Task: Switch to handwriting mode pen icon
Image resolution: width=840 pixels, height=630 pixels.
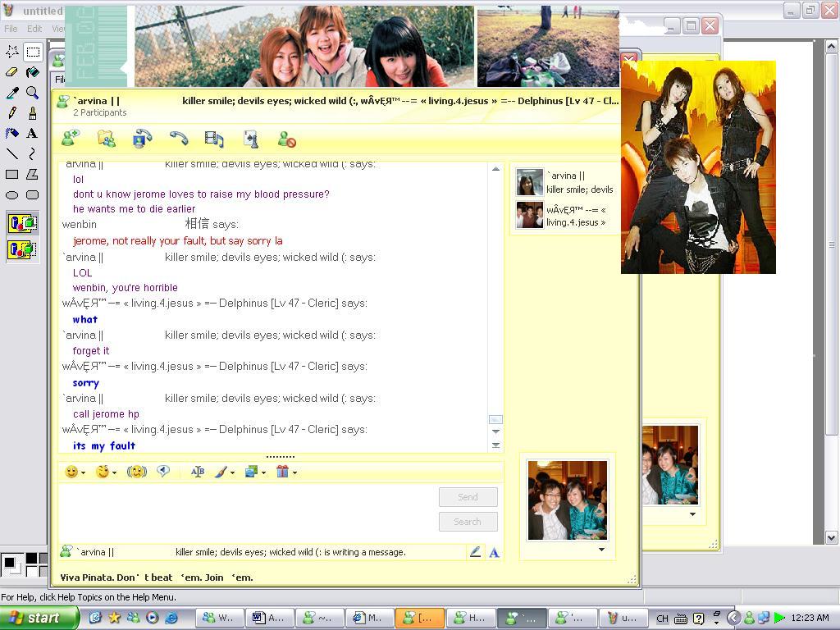Action: 475,552
